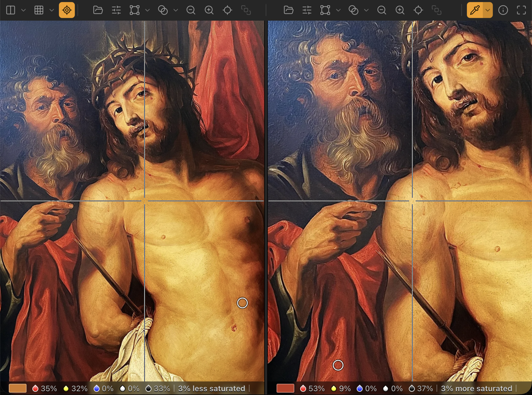
Task: Zoom in the right pane image
Action: click(x=400, y=10)
